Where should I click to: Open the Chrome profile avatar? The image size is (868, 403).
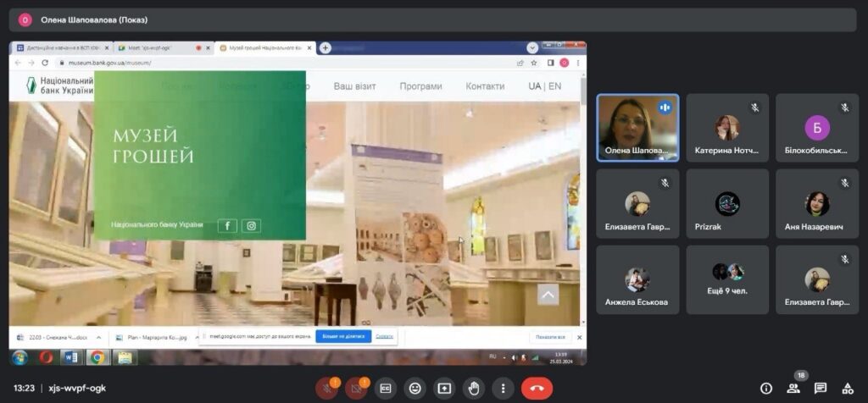564,63
